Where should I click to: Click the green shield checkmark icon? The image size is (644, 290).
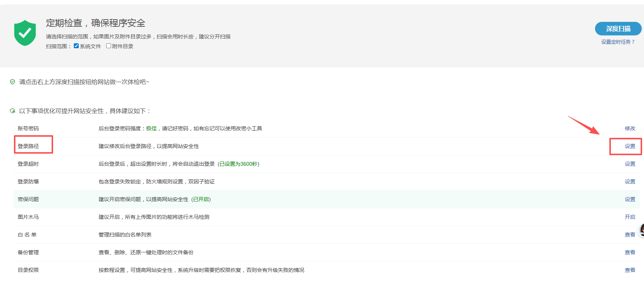coord(25,33)
